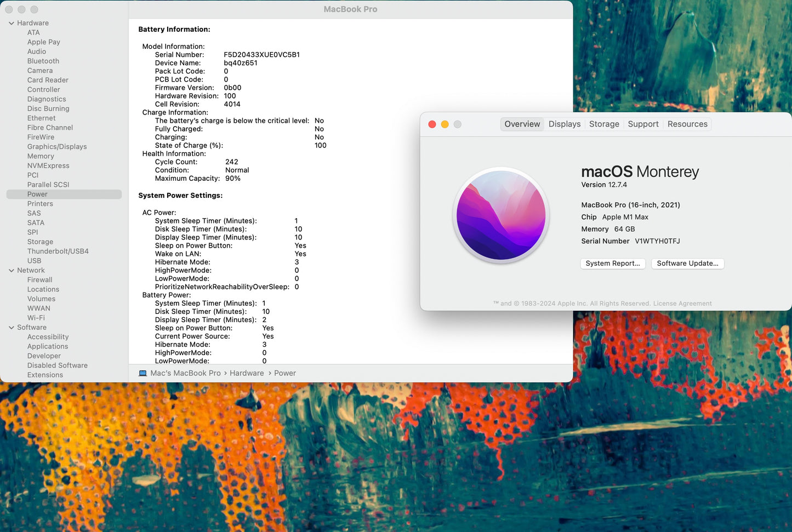Collapse the Hardware section in sidebar
Viewport: 792px width, 532px height.
tap(11, 23)
